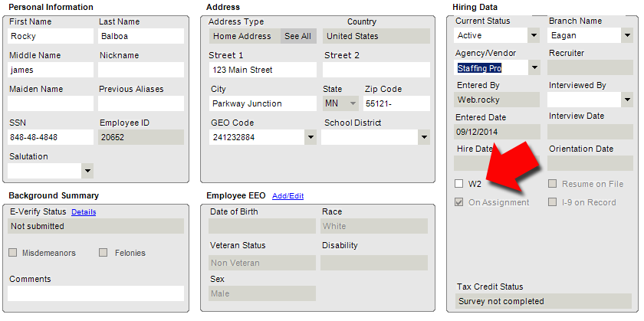Screen dimensions: 644x321
Task: Click the Street 2 field
Action: pyautogui.click(x=376, y=70)
